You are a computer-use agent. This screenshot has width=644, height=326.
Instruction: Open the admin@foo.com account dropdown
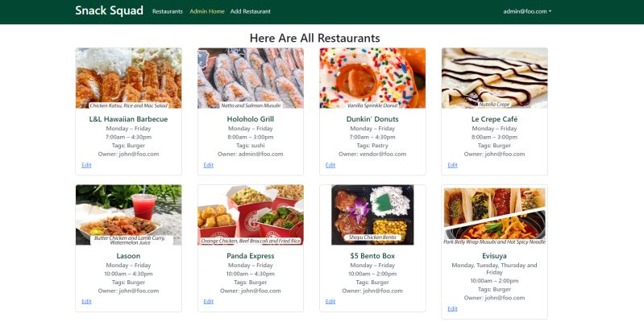pyautogui.click(x=527, y=11)
